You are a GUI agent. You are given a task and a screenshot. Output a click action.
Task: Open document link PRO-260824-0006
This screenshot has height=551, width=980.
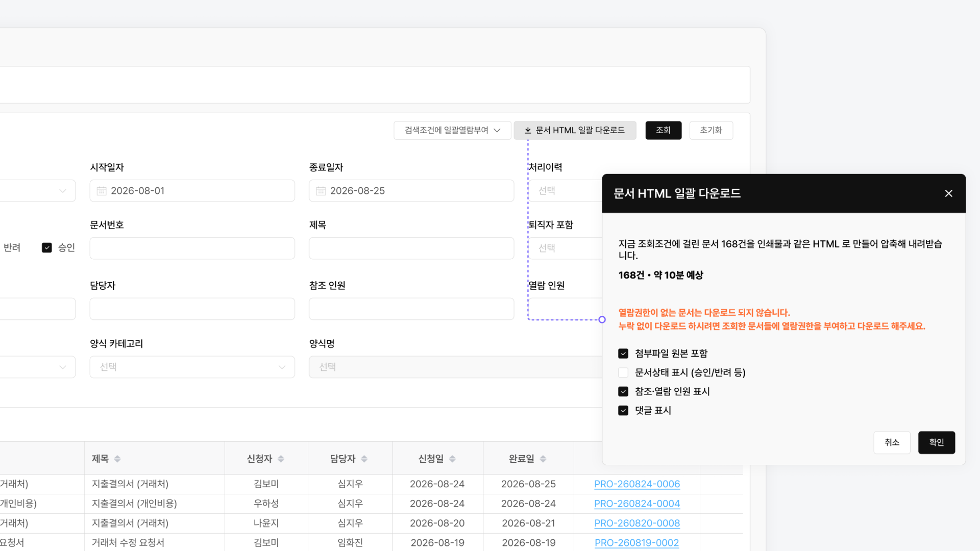click(x=637, y=484)
